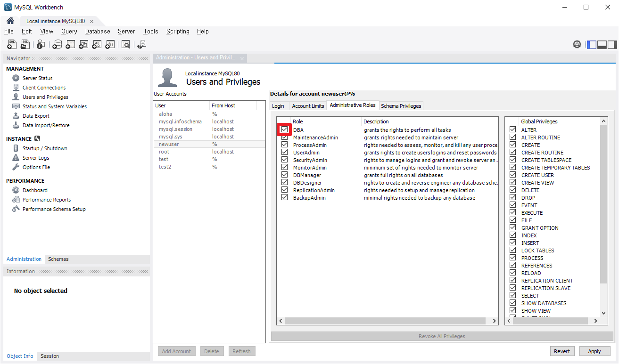Open Startup / Shutdown item
The image size is (619, 364).
click(x=45, y=148)
